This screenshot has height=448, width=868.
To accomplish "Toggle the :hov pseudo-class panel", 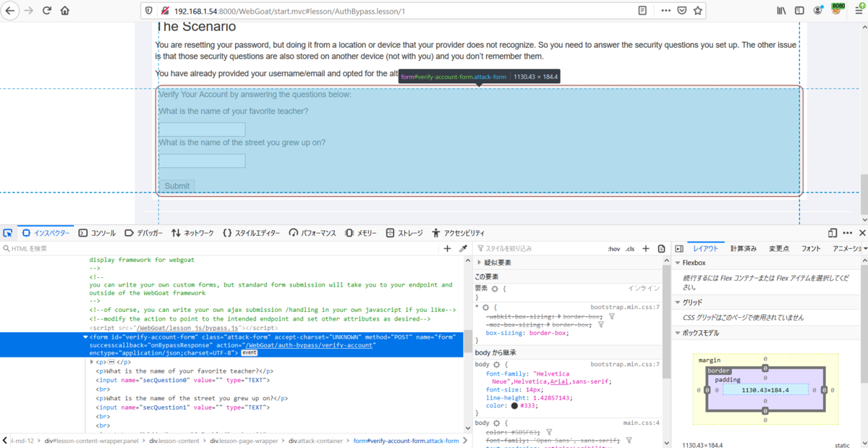I will pyautogui.click(x=613, y=248).
